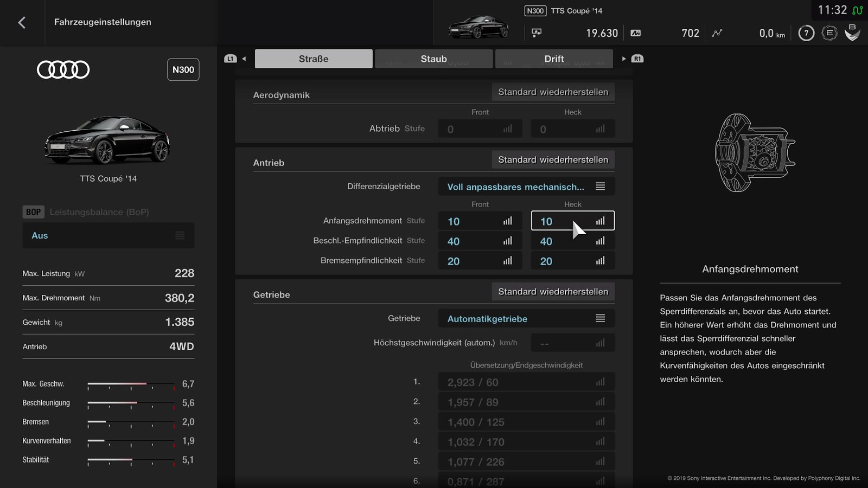The image size is (868, 488).
Task: Adjust front Abtrieb level value
Action: tap(480, 129)
